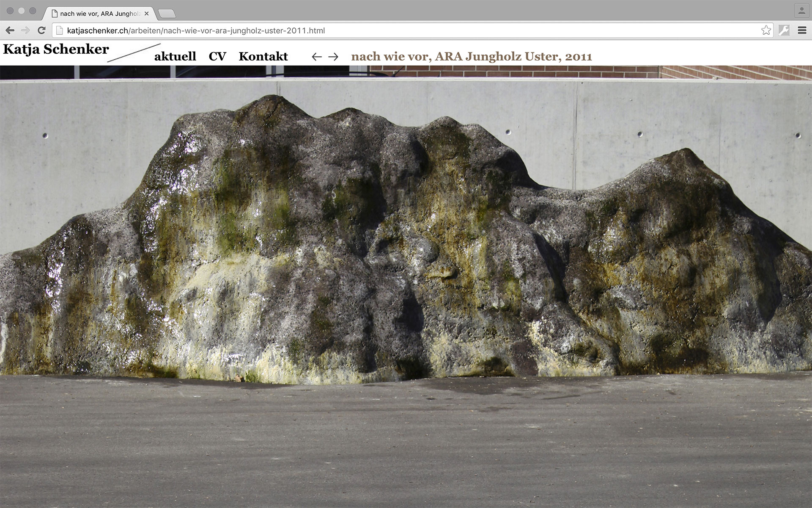812x508 pixels.
Task: Click the page document icon in the address bar
Action: pyautogui.click(x=60, y=30)
